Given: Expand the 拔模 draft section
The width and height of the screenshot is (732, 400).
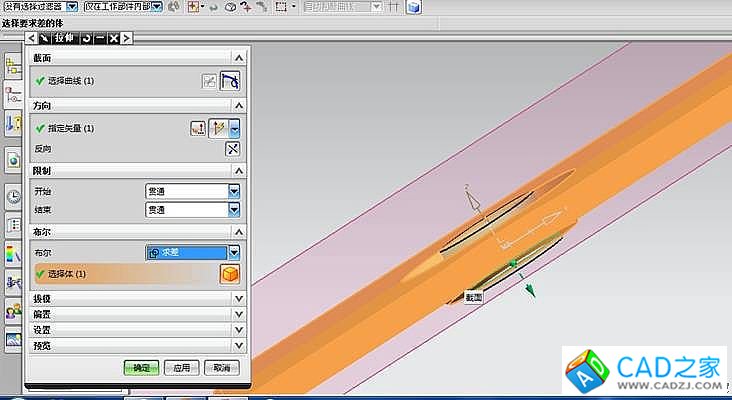Looking at the screenshot, I should pos(238,298).
